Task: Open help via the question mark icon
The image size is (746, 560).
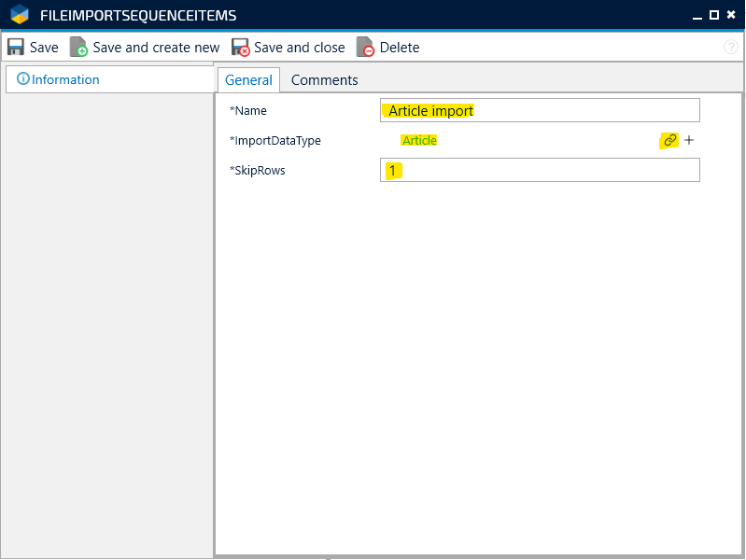Action: tap(731, 48)
